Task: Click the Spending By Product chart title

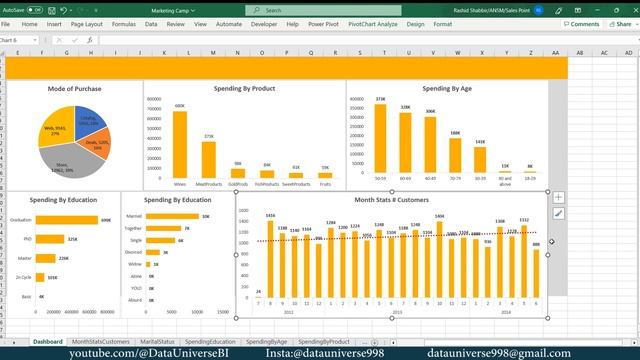Action: click(244, 89)
